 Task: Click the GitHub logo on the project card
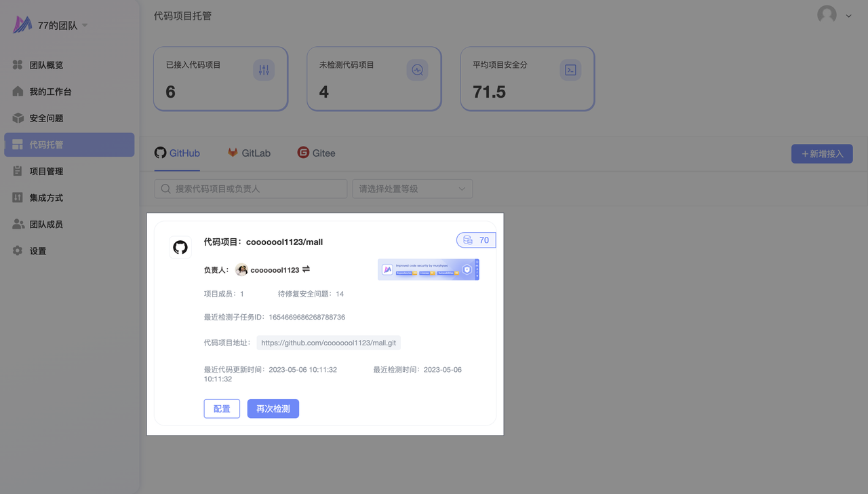[180, 247]
